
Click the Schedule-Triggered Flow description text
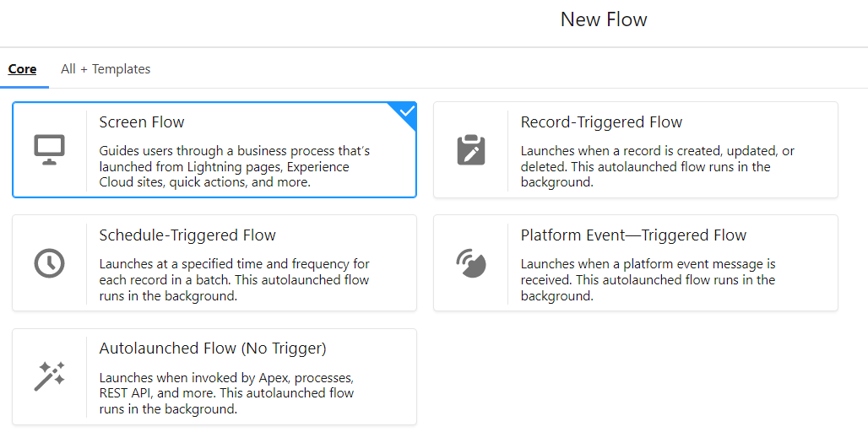pyautogui.click(x=235, y=280)
